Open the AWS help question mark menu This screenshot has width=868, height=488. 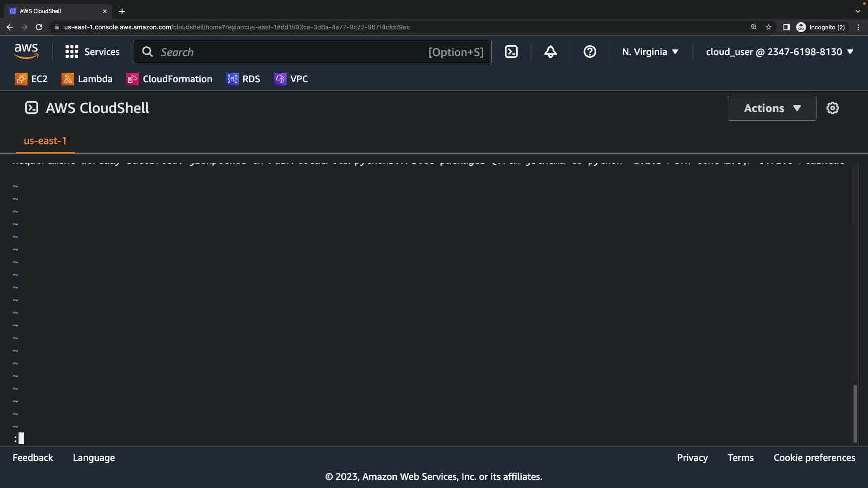[x=590, y=52]
